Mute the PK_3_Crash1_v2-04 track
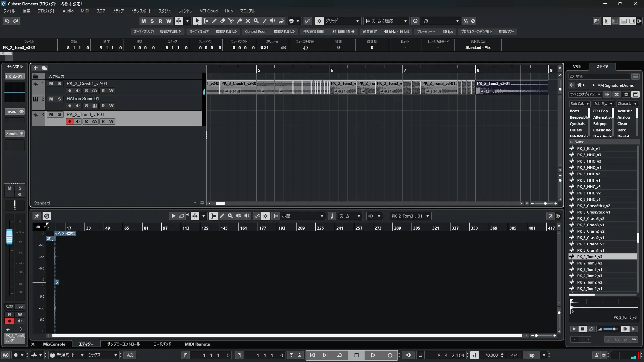Viewport: 644px width, 362px height. click(x=51, y=84)
